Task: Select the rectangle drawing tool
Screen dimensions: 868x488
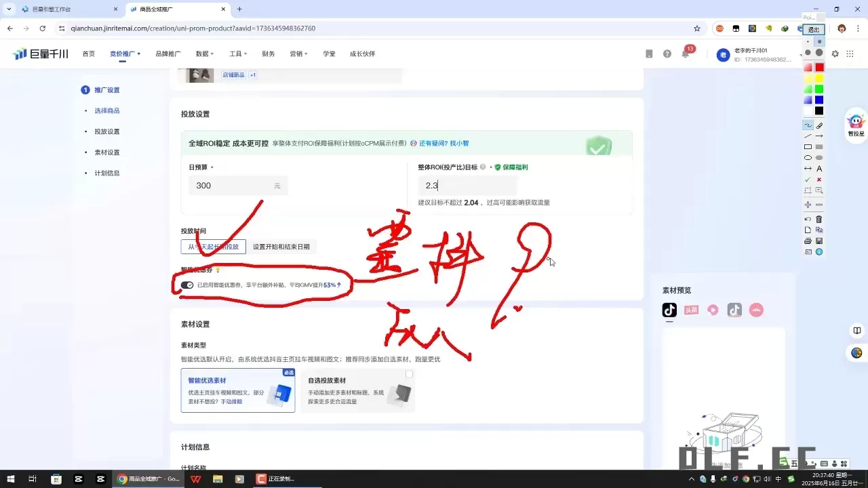Action: pos(808,146)
